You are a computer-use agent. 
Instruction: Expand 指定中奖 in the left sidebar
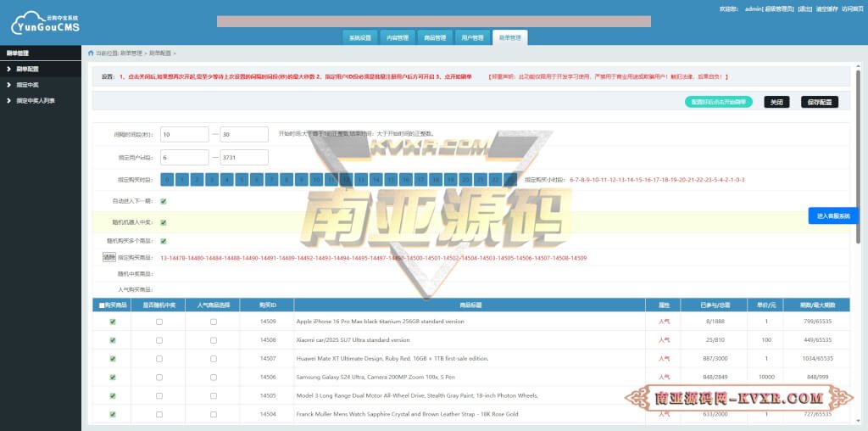click(27, 85)
